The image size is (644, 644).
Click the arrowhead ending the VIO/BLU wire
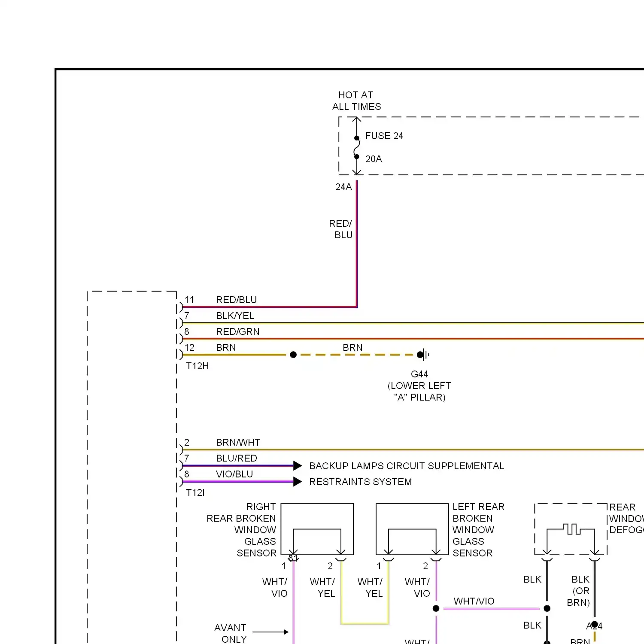coord(298,481)
